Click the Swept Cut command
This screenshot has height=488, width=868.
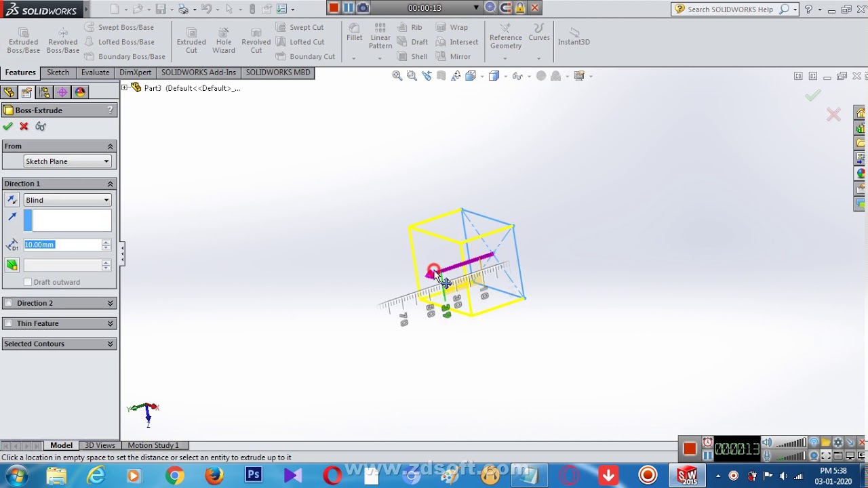click(300, 27)
